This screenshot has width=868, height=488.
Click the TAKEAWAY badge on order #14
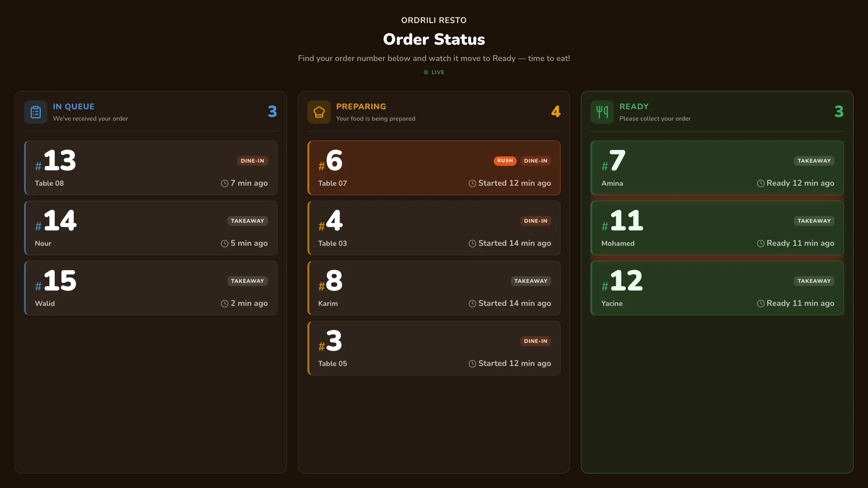[247, 221]
